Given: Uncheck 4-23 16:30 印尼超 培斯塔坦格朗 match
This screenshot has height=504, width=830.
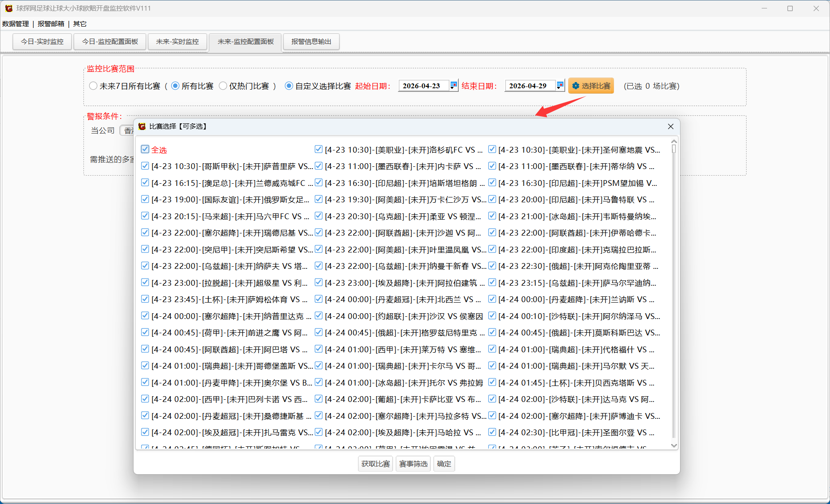Looking at the screenshot, I should pyautogui.click(x=319, y=183).
